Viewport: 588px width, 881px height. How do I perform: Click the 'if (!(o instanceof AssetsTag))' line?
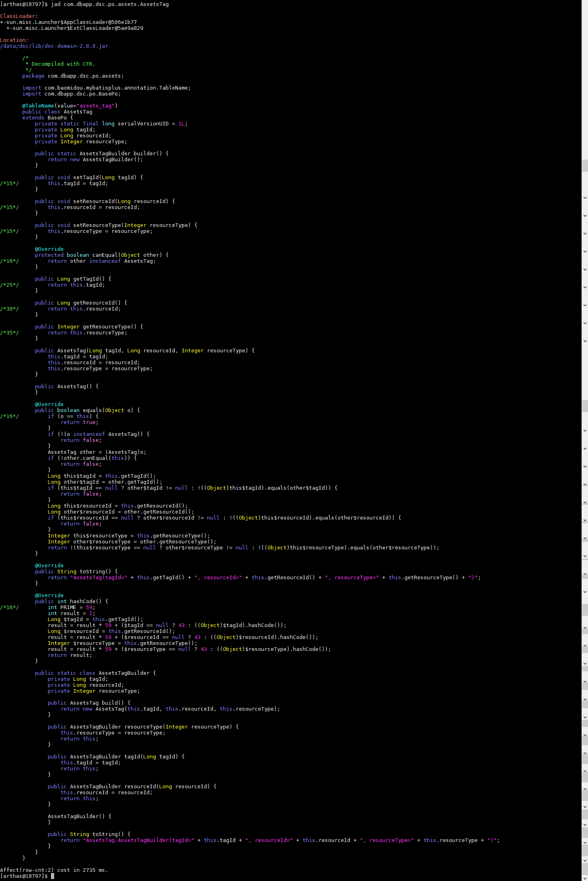click(99, 434)
